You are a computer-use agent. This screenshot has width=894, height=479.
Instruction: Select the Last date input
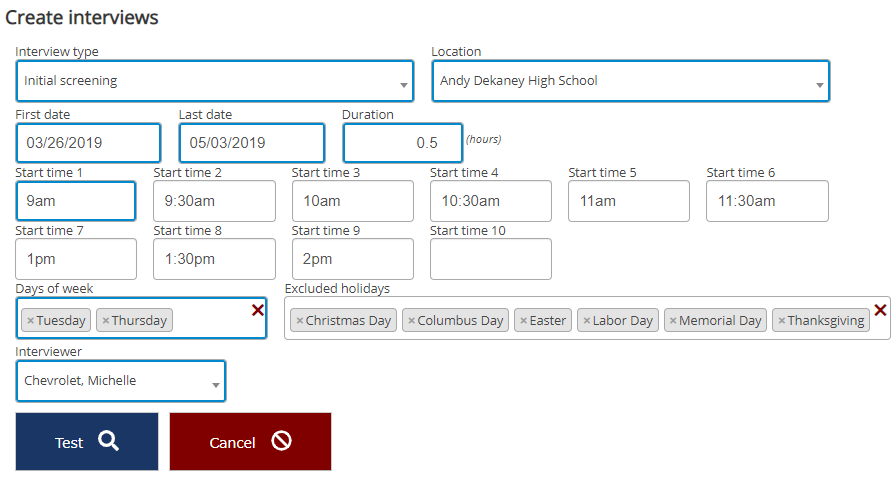tap(251, 143)
